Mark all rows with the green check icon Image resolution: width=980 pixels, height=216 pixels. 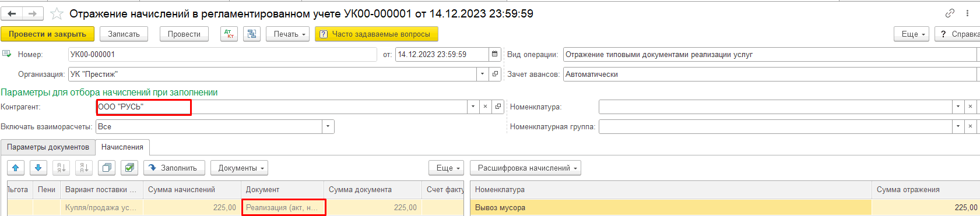[x=129, y=168]
